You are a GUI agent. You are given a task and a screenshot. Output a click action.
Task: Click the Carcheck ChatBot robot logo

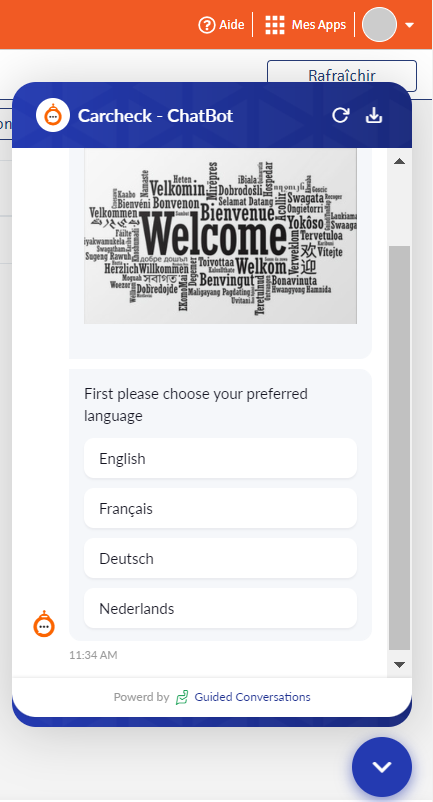coord(53,116)
